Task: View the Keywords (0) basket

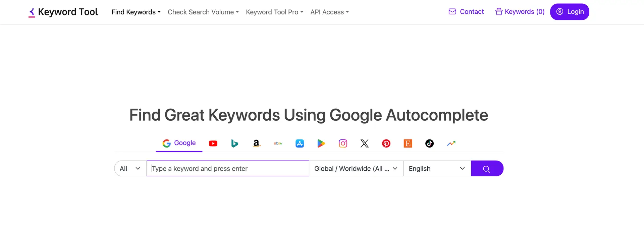Action: (520, 12)
